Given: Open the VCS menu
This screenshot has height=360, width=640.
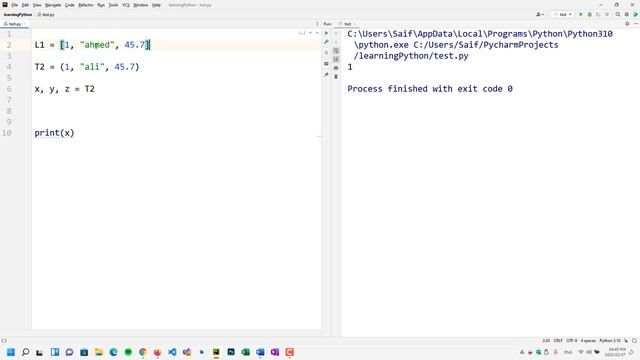Looking at the screenshot, I should tap(126, 5).
